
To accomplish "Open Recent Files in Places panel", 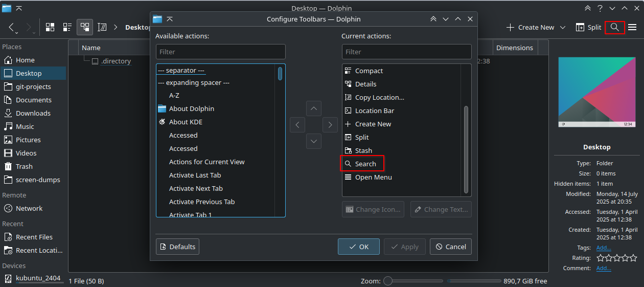I will pyautogui.click(x=33, y=237).
